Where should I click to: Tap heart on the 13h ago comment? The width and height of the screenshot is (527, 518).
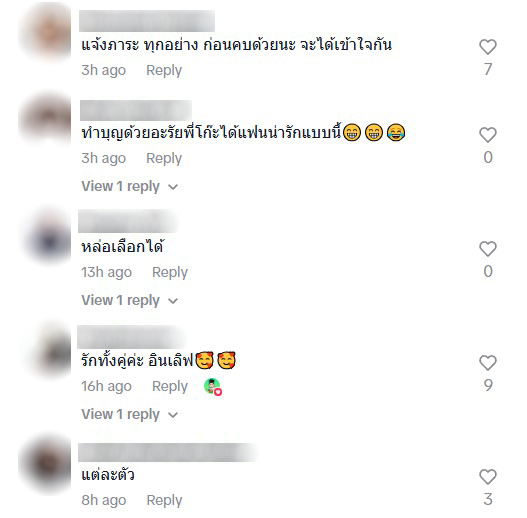pyautogui.click(x=487, y=249)
